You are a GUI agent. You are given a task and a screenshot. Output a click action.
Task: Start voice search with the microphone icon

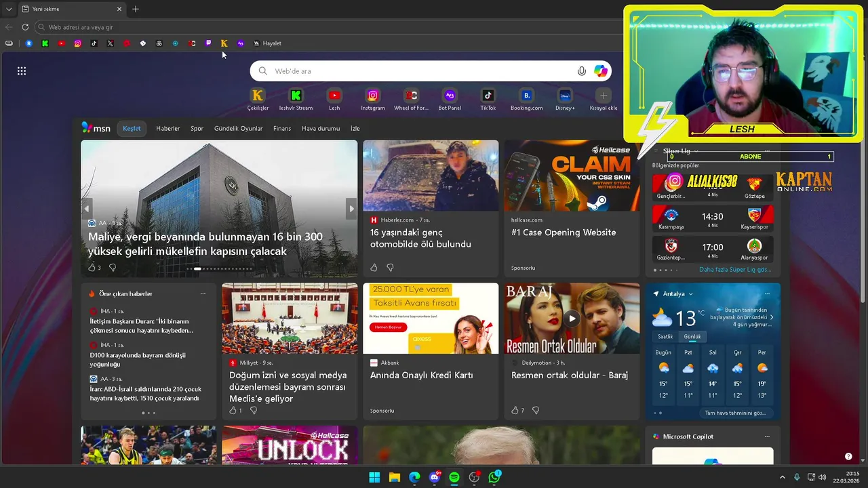pos(581,71)
